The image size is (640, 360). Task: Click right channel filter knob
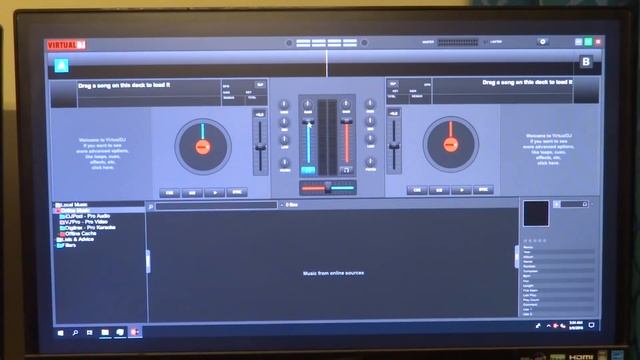pos(370,162)
